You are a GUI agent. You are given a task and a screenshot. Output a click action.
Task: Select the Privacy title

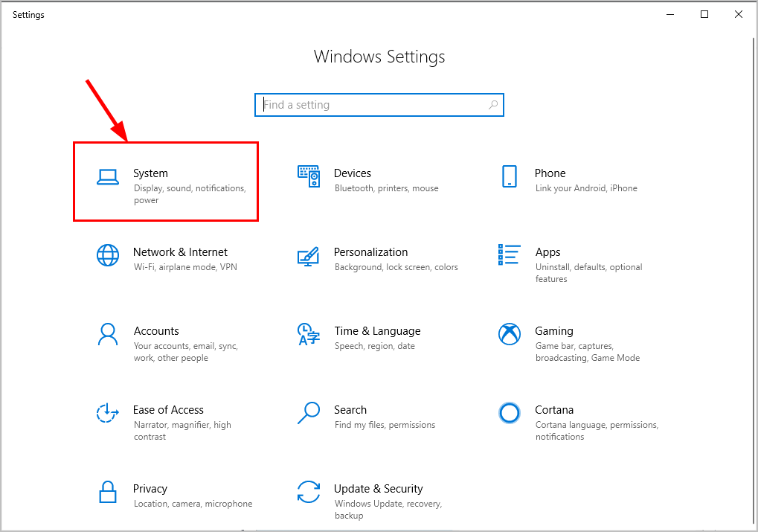pos(150,488)
